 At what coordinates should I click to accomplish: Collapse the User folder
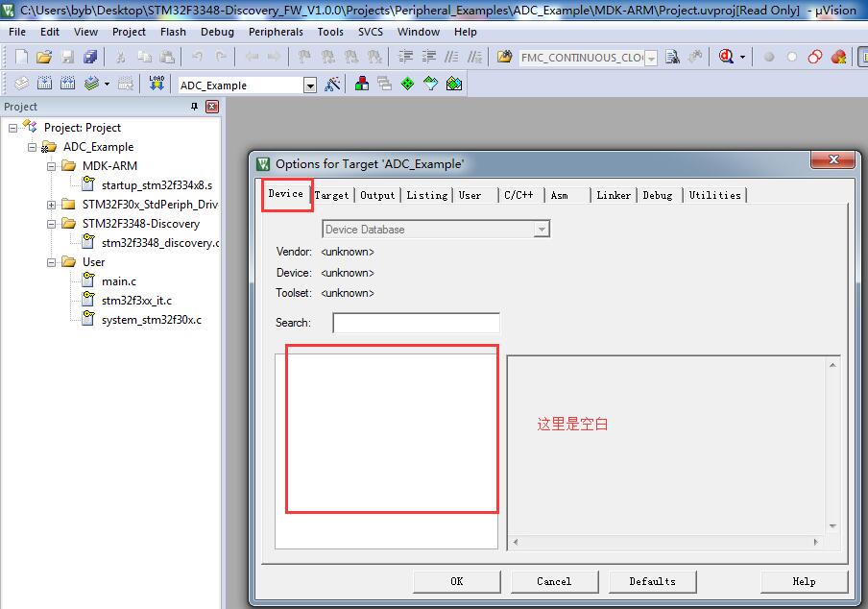[x=52, y=262]
